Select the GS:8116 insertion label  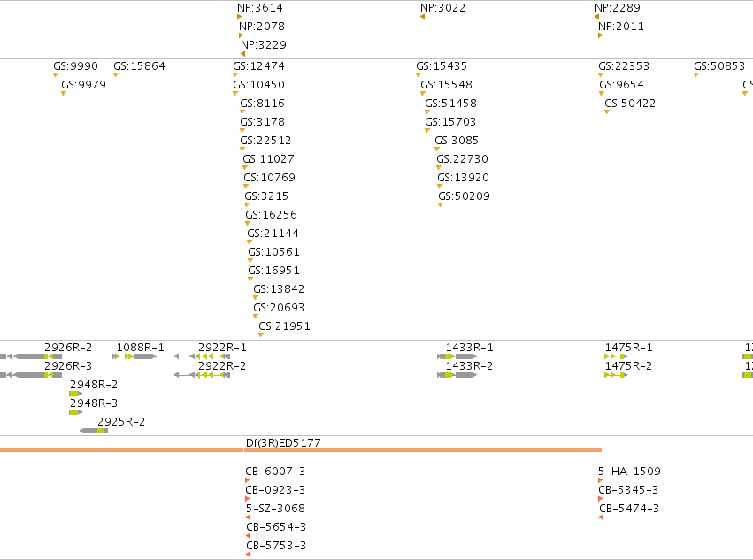262,104
